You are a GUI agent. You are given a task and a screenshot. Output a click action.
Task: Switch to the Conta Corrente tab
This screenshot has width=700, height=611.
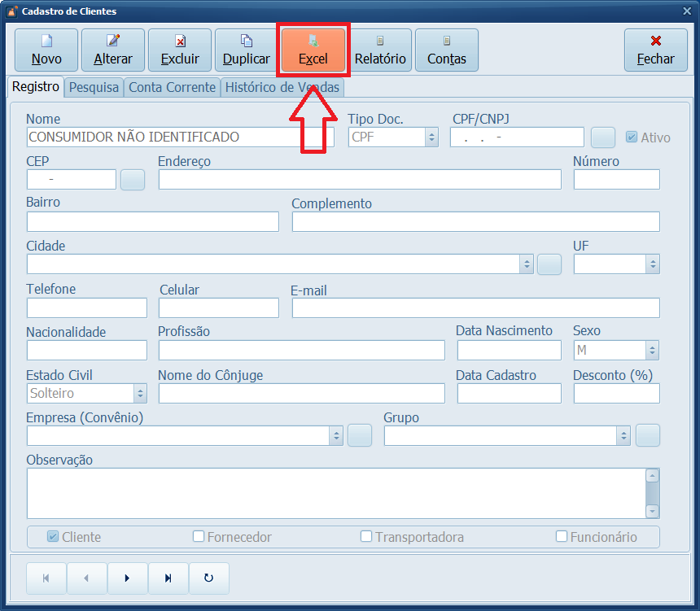[173, 88]
